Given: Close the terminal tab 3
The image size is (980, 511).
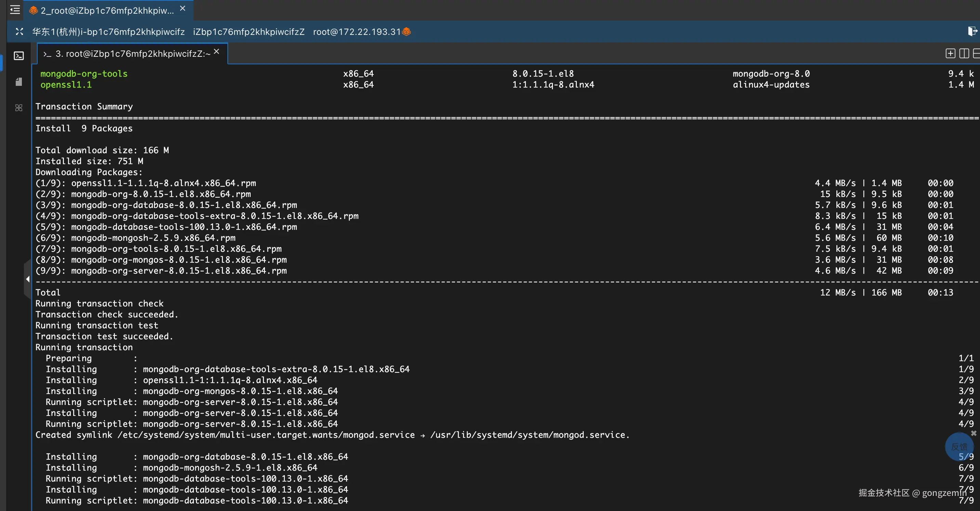Looking at the screenshot, I should (216, 51).
